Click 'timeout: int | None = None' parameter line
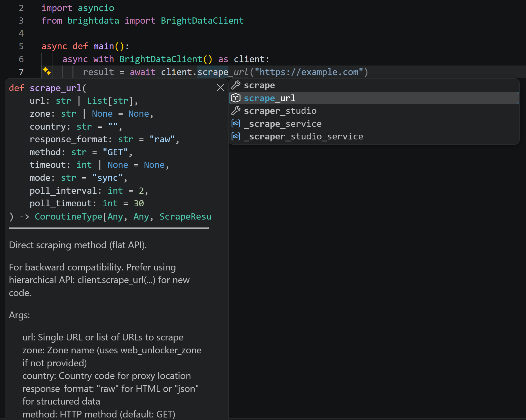 point(99,165)
